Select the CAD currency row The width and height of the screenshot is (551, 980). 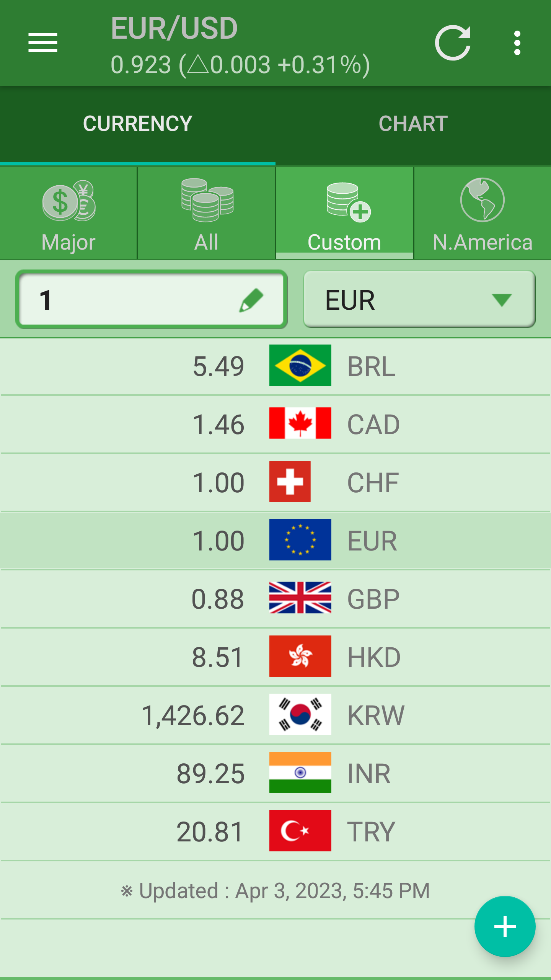click(275, 424)
